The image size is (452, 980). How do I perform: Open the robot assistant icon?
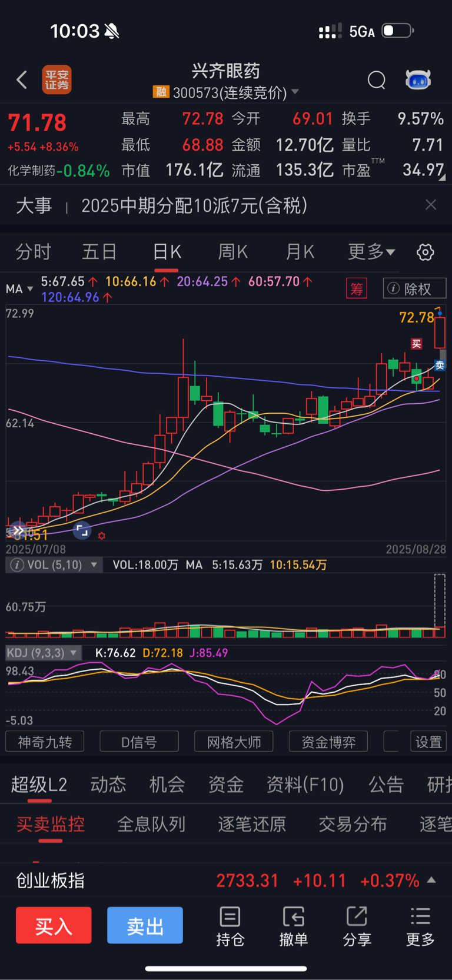point(418,79)
